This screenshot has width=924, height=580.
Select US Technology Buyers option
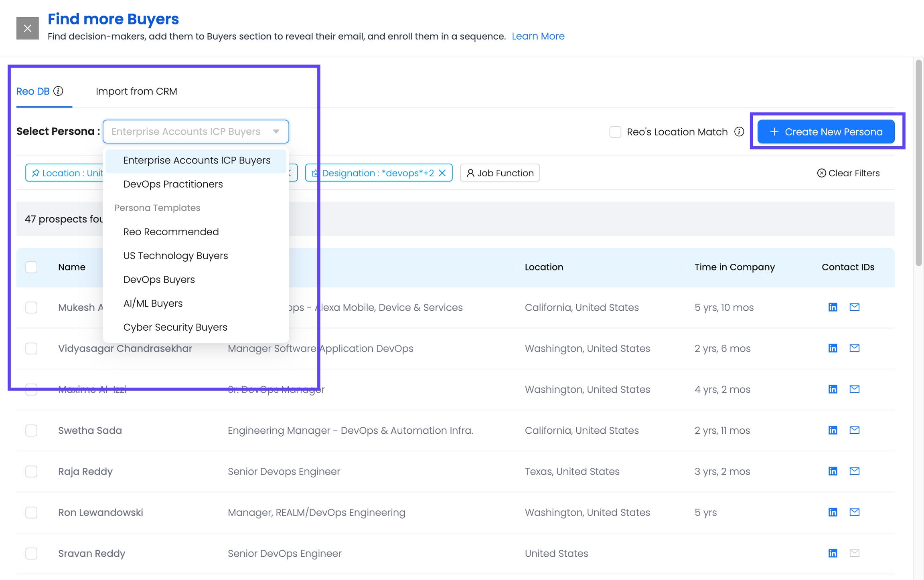(176, 256)
